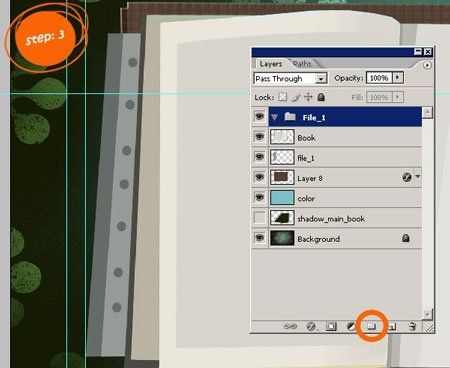450x368 pixels.
Task: Click the Fill value field
Action: [x=379, y=97]
